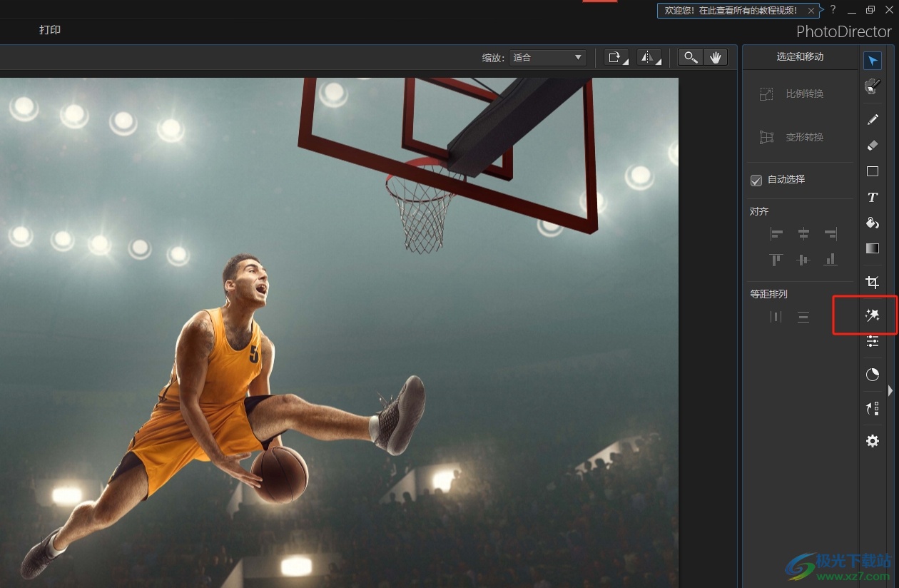Viewport: 899px width, 588px height.
Task: Toggle the 自动选择 checkbox
Action: click(x=756, y=180)
